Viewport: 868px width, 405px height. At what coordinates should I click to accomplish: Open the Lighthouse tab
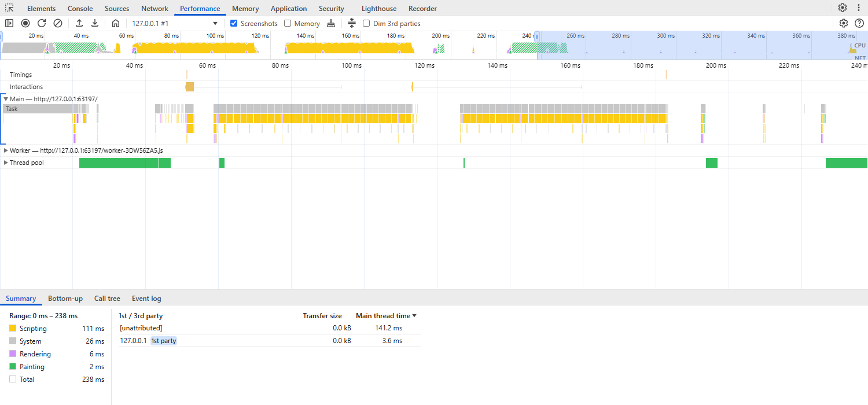click(379, 9)
